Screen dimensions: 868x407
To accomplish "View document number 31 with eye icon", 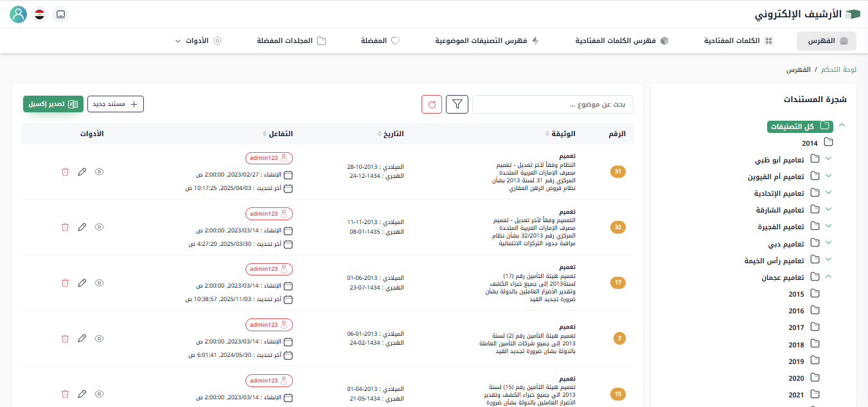I will 99,172.
